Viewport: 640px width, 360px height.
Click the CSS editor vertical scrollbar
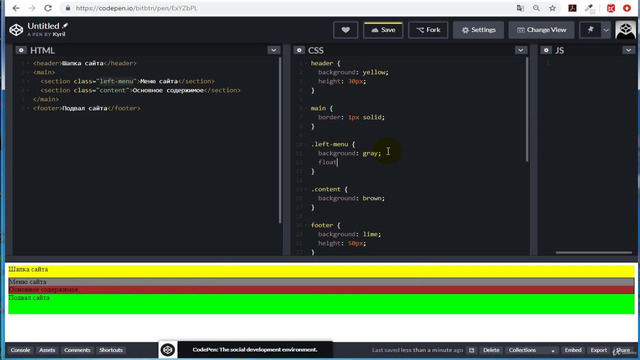click(x=527, y=109)
